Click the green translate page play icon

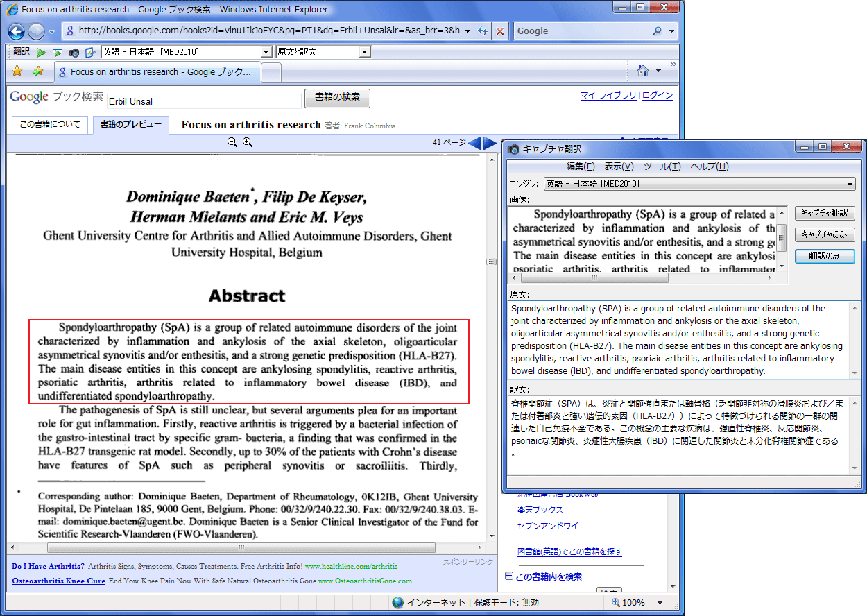(x=41, y=52)
